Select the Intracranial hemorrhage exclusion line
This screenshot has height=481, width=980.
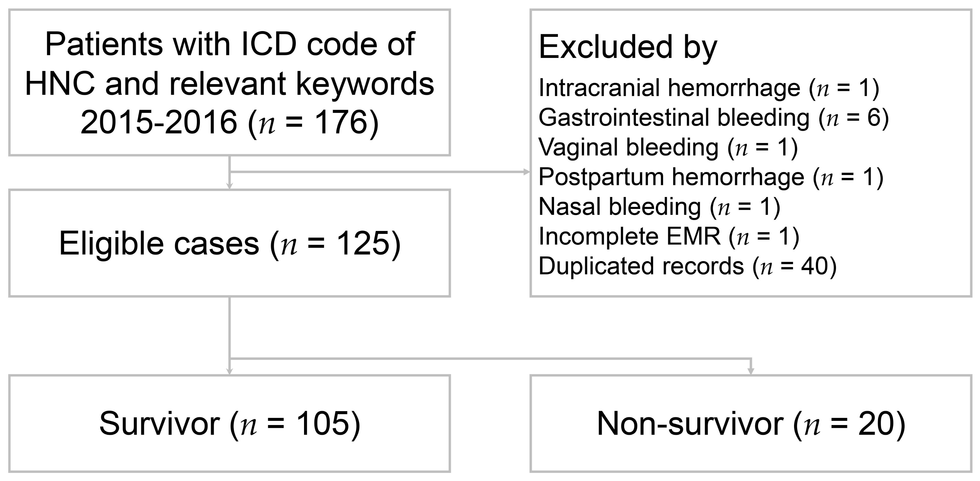coord(709,88)
